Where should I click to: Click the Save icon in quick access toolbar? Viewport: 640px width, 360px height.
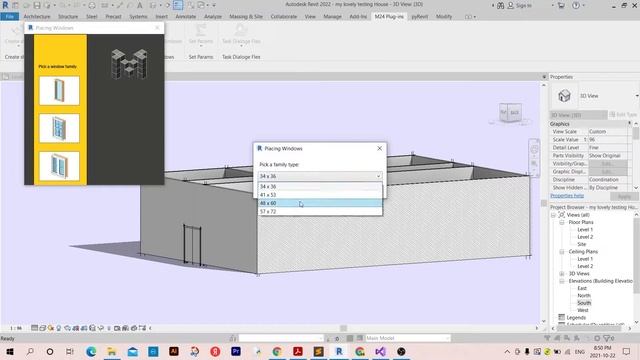pos(37,5)
